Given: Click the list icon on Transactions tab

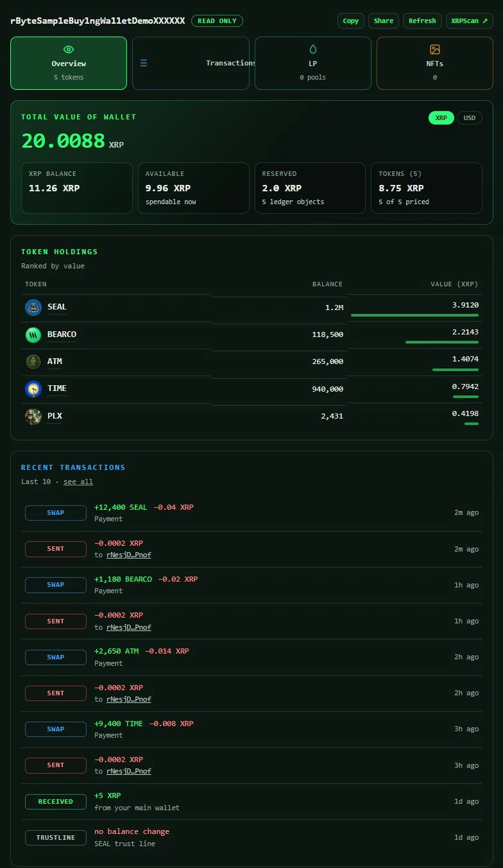Looking at the screenshot, I should [144, 63].
